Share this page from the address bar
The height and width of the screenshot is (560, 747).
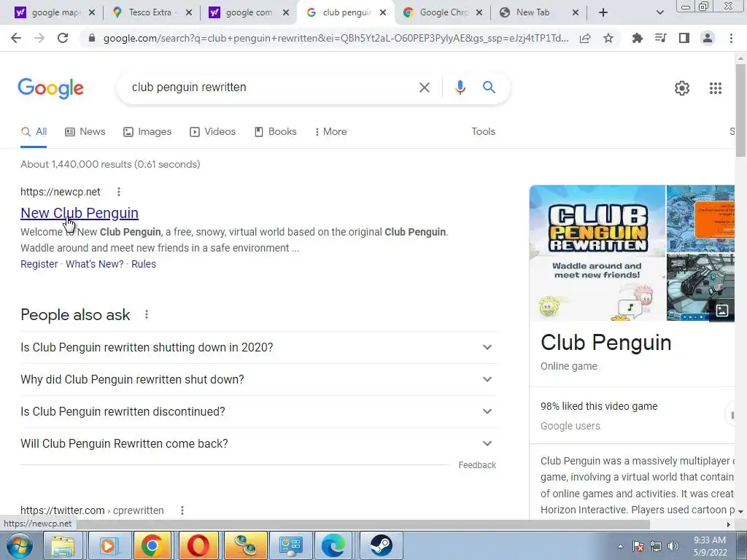point(585,38)
